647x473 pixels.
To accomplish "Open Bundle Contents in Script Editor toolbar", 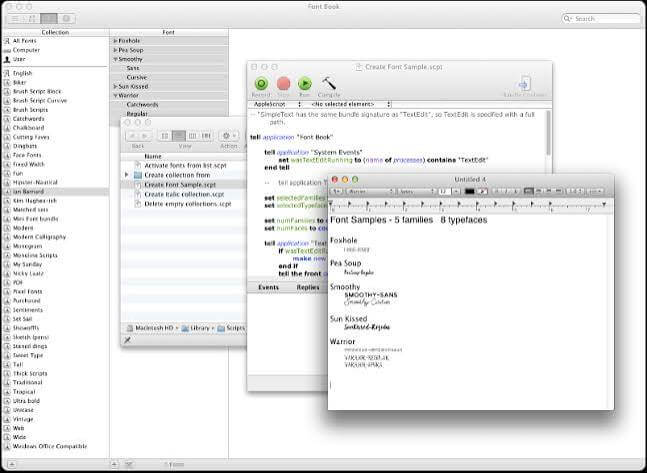I will (524, 84).
